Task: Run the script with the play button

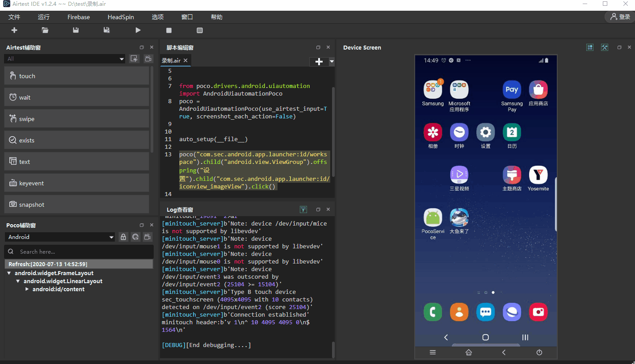Action: click(x=138, y=30)
